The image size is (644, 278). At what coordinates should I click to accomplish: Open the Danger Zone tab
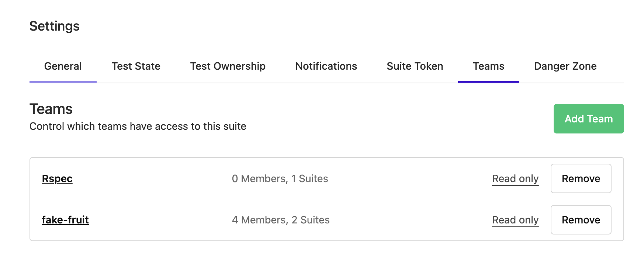click(x=565, y=66)
